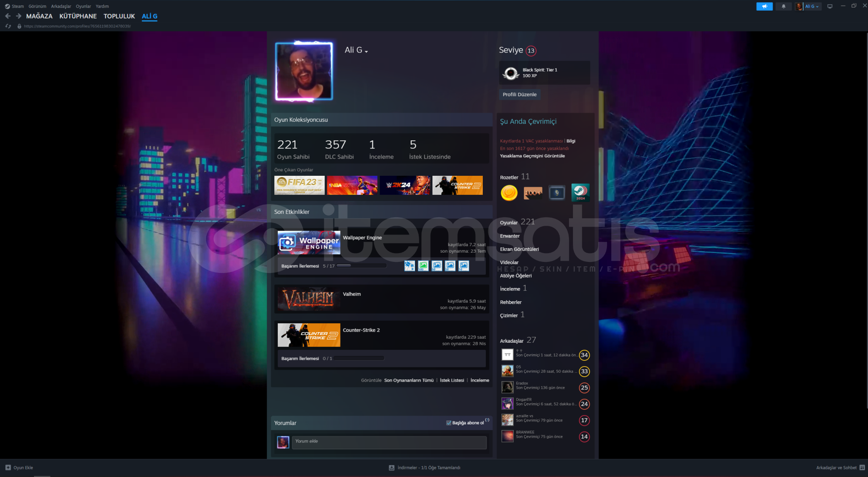Click the back navigation arrow

click(8, 16)
